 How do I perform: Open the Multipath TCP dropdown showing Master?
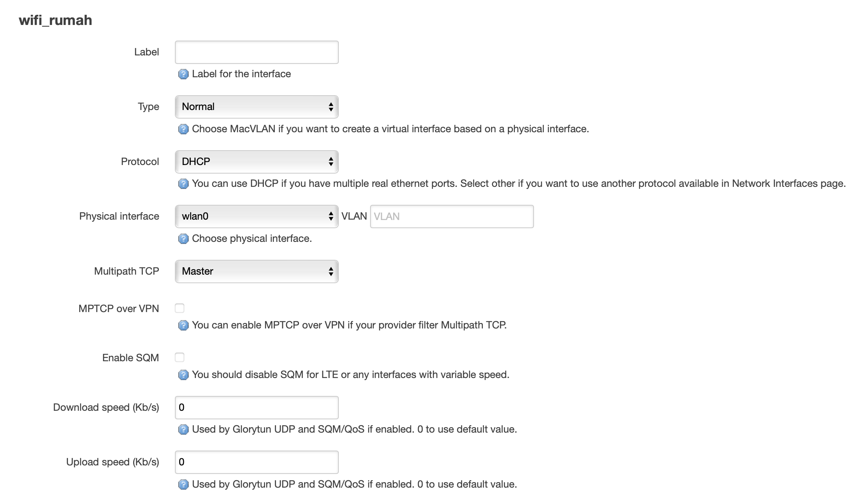pos(256,272)
